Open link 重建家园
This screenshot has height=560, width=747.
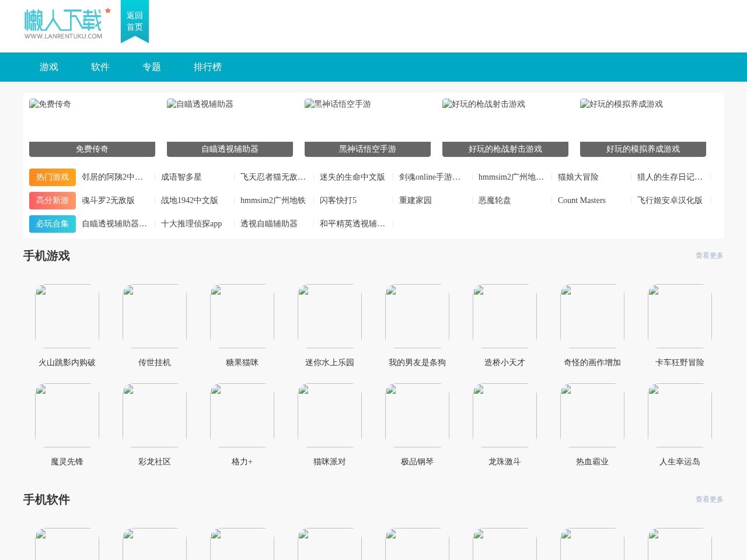tap(416, 201)
